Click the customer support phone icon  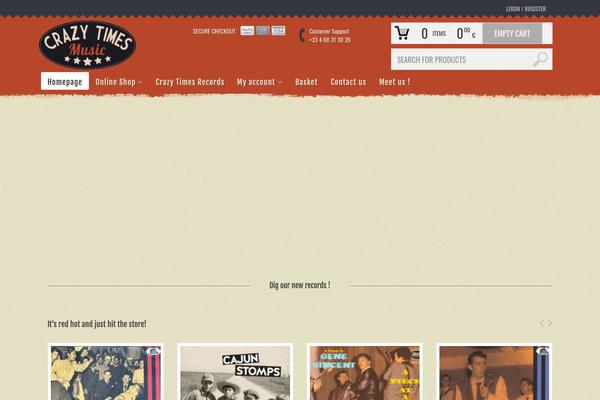coord(302,35)
